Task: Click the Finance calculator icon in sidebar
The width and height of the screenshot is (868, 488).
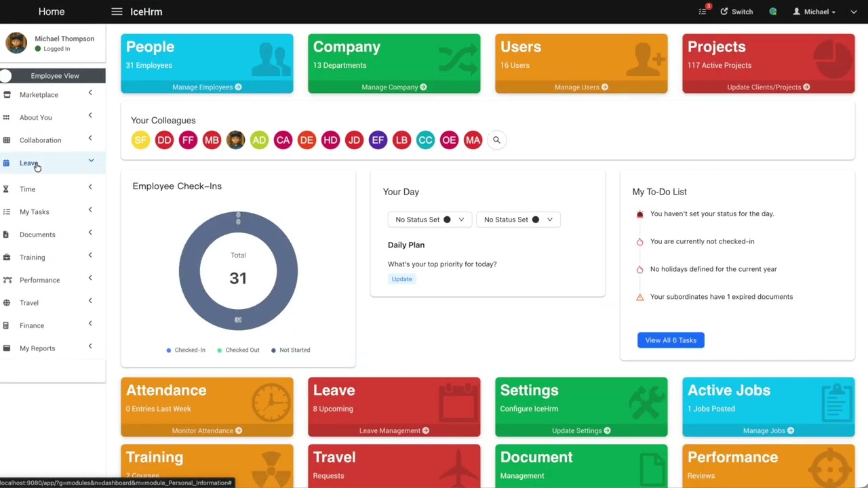Action: (6, 325)
